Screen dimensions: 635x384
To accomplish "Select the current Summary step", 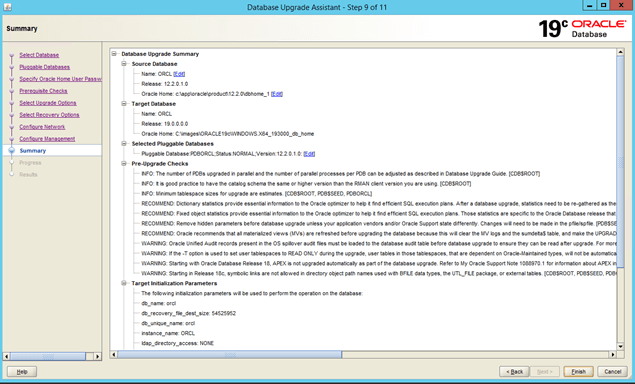I will [x=33, y=151].
